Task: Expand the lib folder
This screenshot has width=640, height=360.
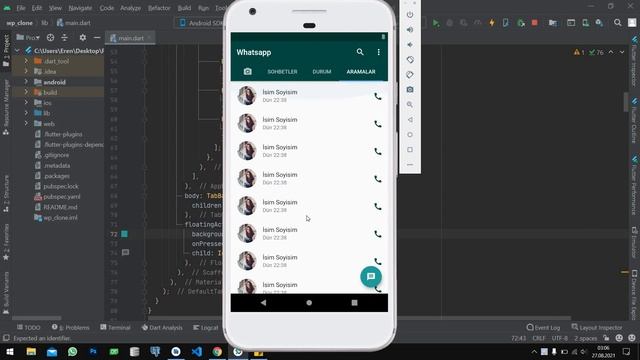Action: click(26, 113)
